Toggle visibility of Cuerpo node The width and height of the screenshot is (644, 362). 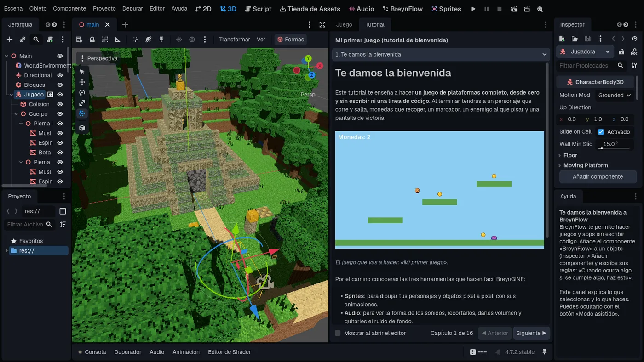pyautogui.click(x=60, y=114)
